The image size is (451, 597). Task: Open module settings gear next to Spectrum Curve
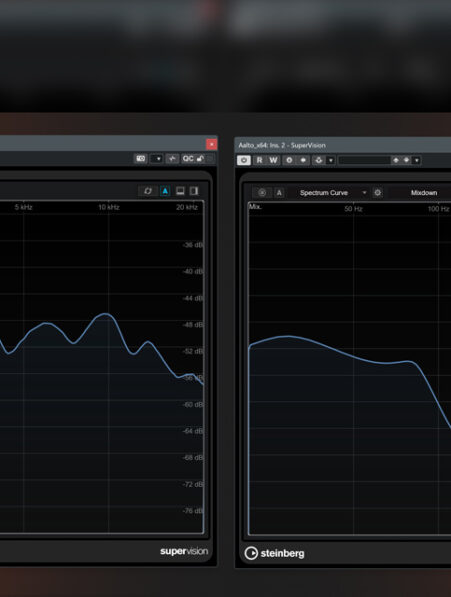click(378, 193)
